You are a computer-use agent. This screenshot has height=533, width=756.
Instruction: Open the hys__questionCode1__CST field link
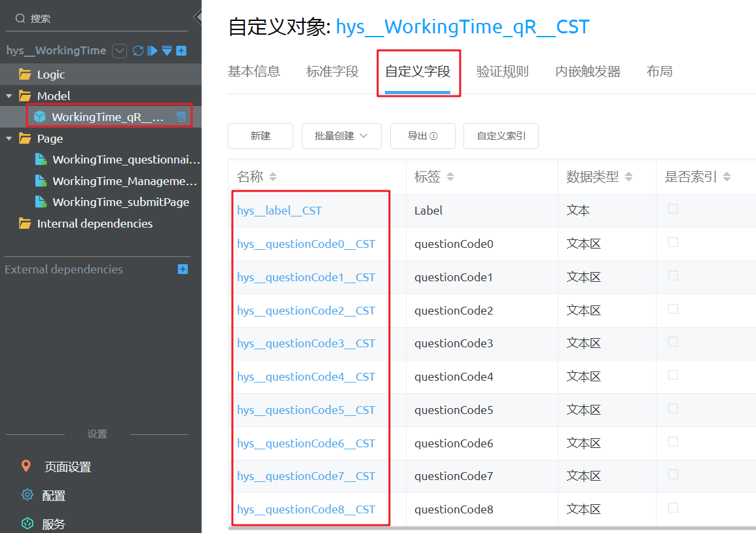(306, 277)
